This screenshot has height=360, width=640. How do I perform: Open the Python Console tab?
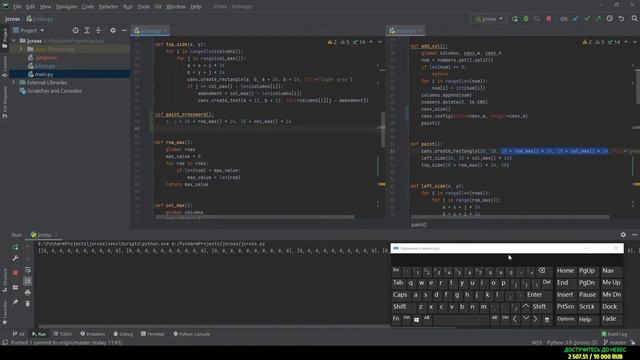click(x=191, y=334)
